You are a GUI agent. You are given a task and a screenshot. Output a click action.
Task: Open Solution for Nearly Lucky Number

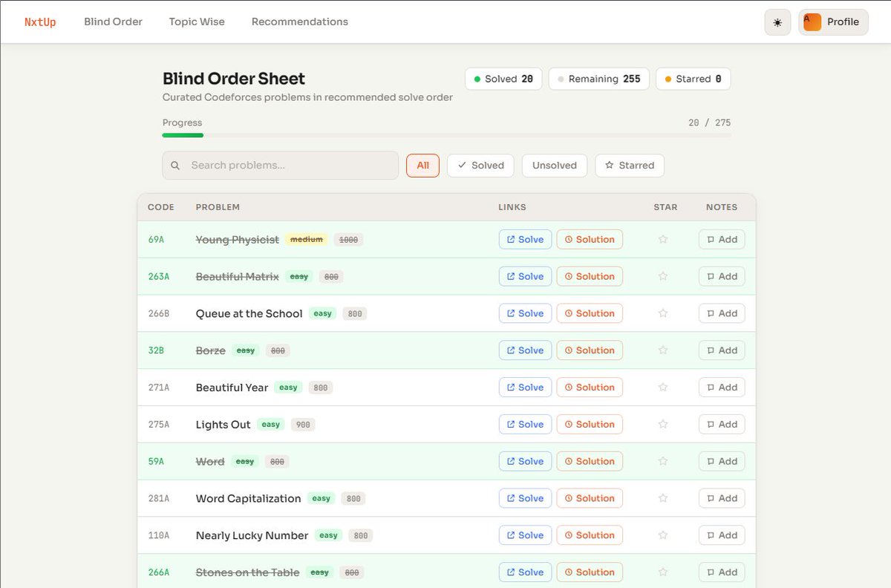pyautogui.click(x=590, y=535)
